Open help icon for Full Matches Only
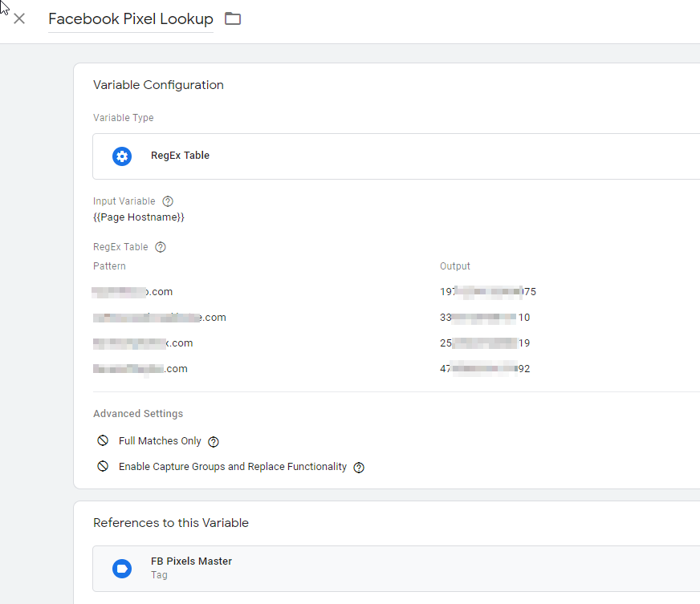The width and height of the screenshot is (700, 604). click(x=214, y=442)
